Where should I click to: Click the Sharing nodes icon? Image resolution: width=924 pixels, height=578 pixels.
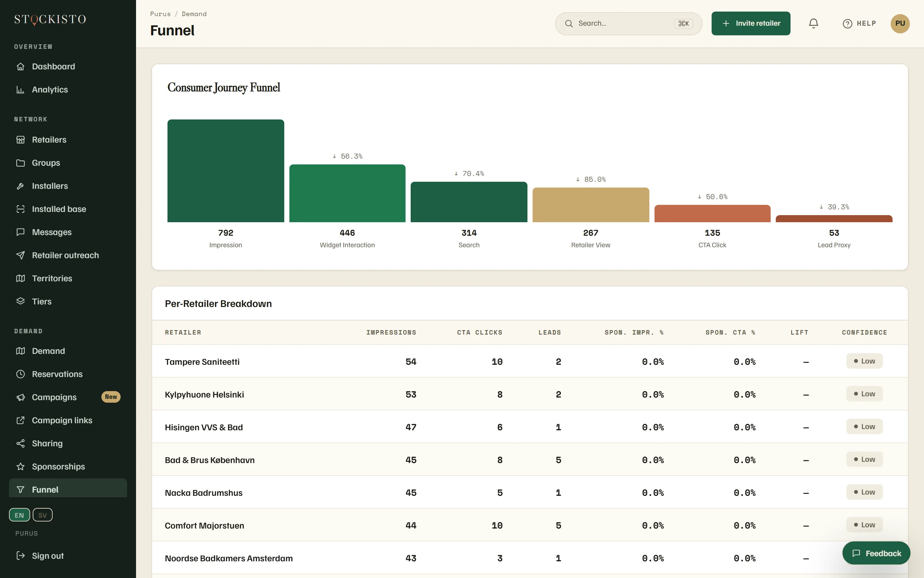(21, 443)
